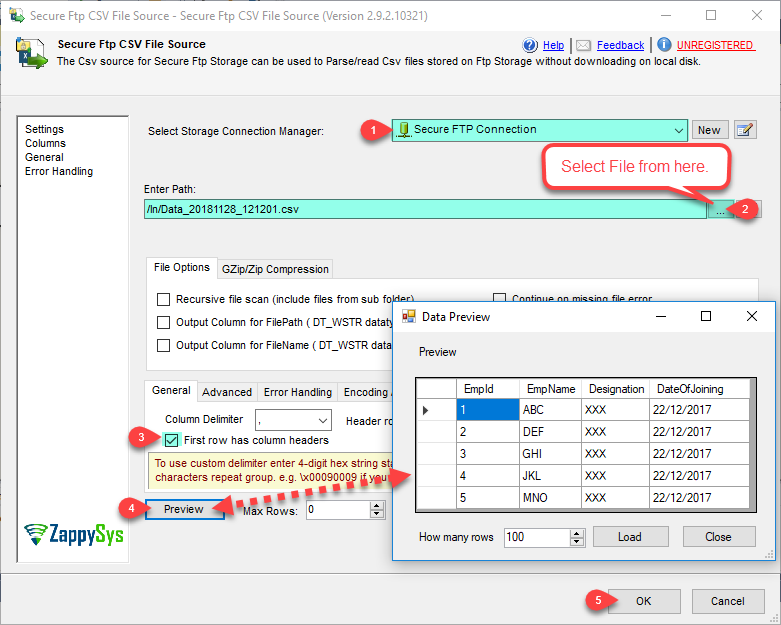This screenshot has width=781, height=625.
Task: Open the Column Delimiter dropdown
Action: pyautogui.click(x=323, y=420)
